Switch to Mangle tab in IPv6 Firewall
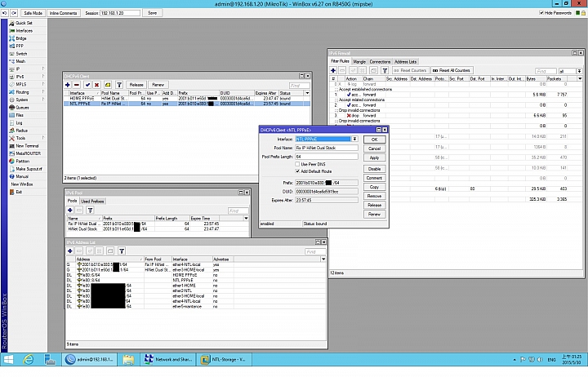This screenshot has width=588, height=377. pyautogui.click(x=359, y=61)
